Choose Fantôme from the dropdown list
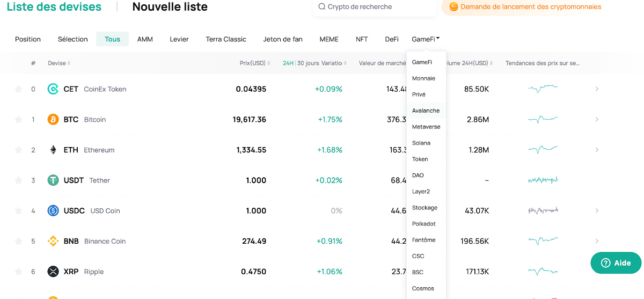Viewport: 644px width, 299px height. [427, 240]
